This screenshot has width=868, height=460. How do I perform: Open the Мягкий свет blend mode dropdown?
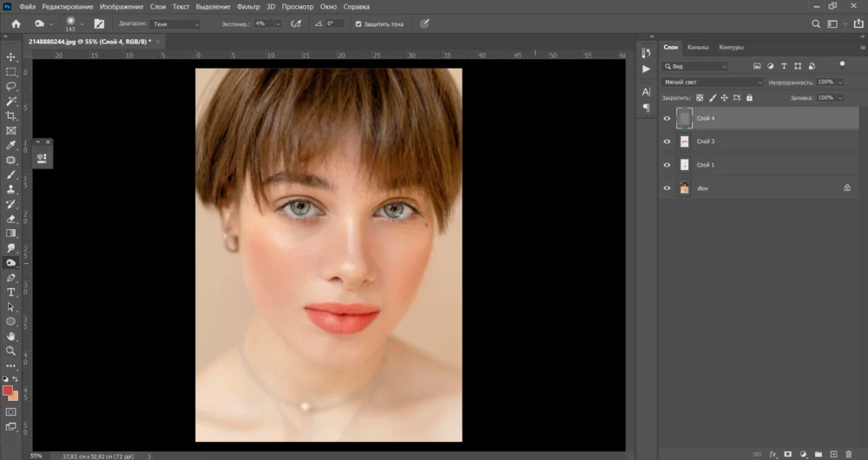[712, 82]
